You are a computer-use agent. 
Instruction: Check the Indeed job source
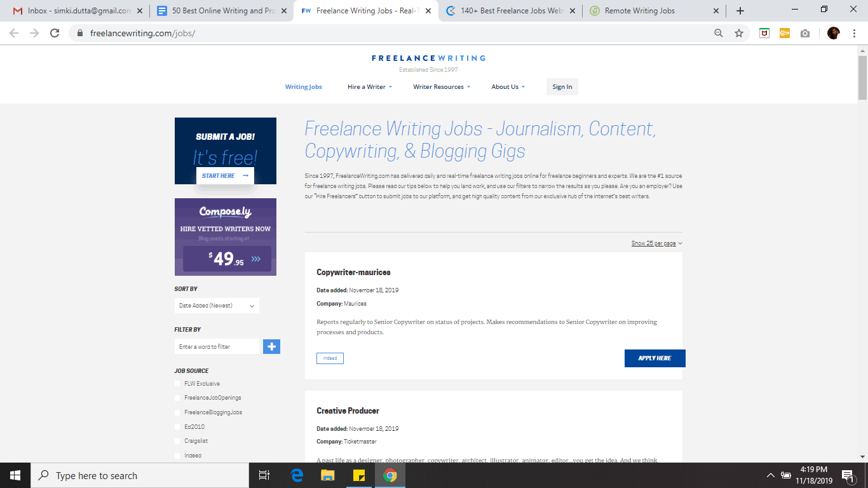click(x=177, y=456)
